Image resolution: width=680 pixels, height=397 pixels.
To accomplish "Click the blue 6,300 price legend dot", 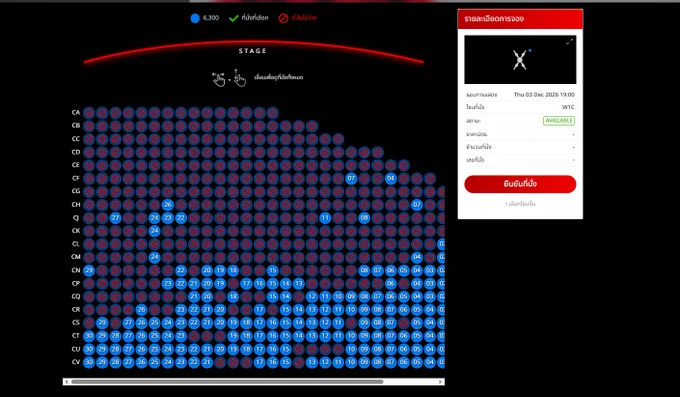I will tap(195, 18).
